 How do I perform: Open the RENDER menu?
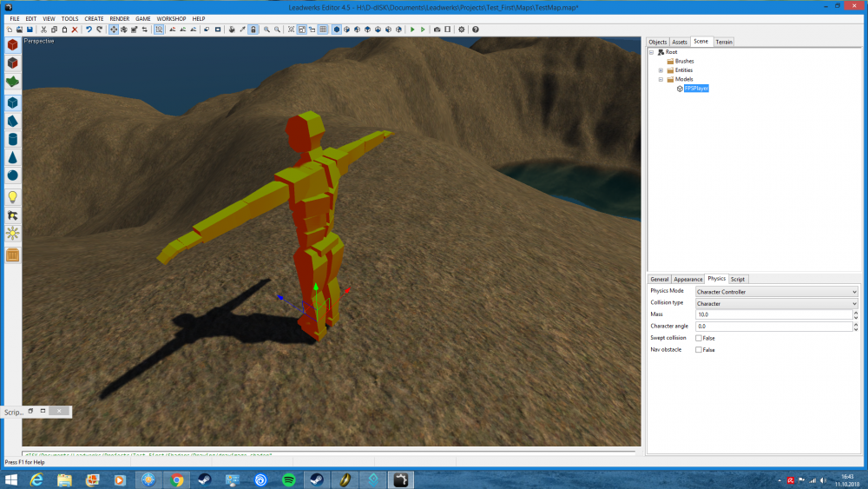pos(120,19)
